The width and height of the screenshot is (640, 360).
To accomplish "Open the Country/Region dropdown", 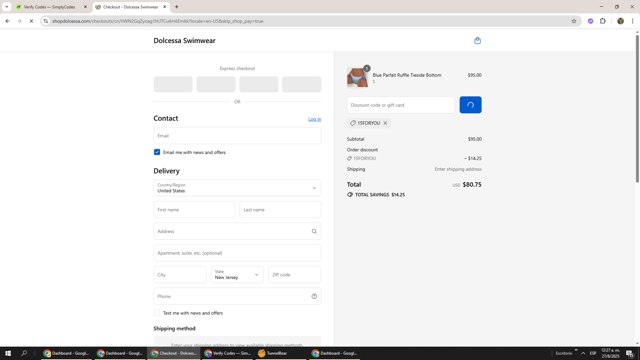I will (237, 188).
